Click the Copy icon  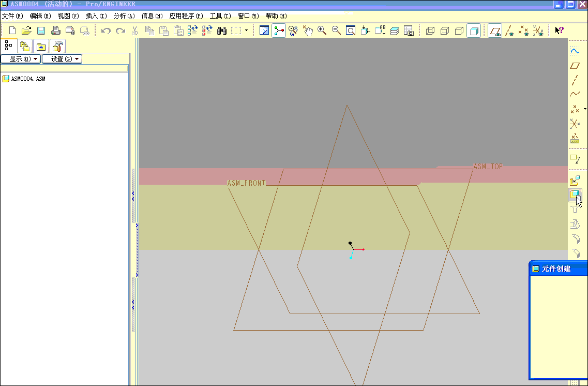(149, 31)
